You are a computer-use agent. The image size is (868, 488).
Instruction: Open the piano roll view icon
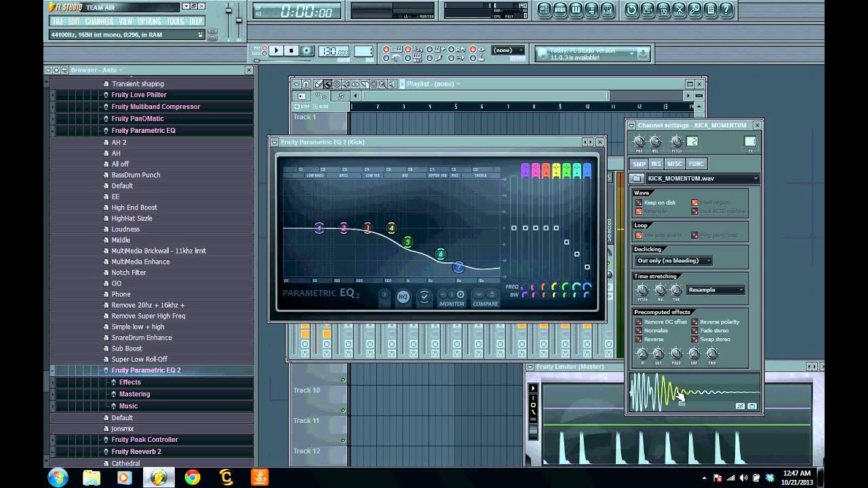coord(576,9)
